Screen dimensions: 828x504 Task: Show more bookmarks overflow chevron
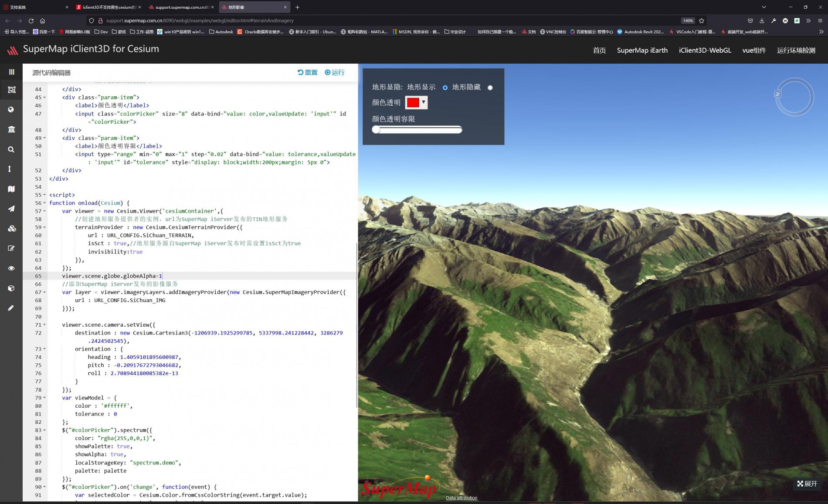pos(821,32)
